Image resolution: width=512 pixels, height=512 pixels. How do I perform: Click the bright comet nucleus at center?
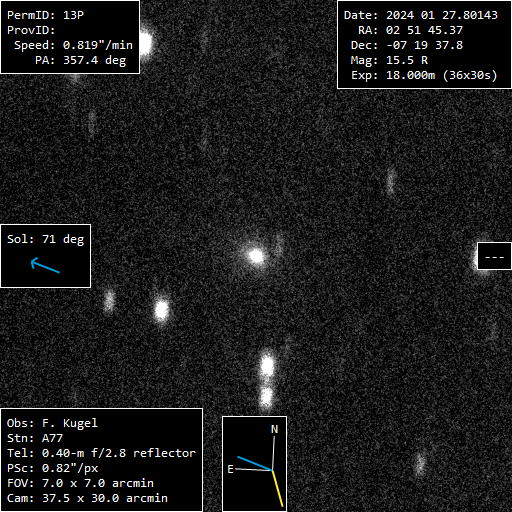(x=256, y=256)
